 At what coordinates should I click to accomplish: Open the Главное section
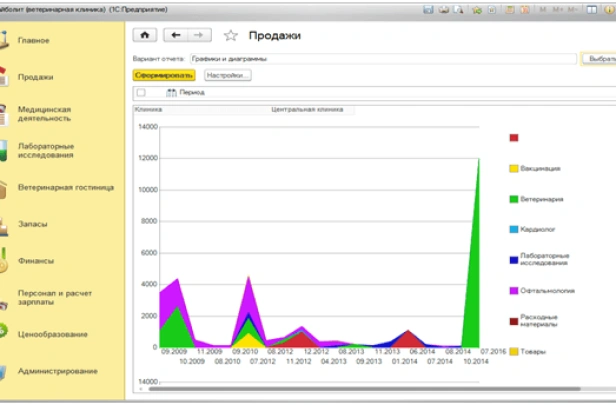(34, 40)
